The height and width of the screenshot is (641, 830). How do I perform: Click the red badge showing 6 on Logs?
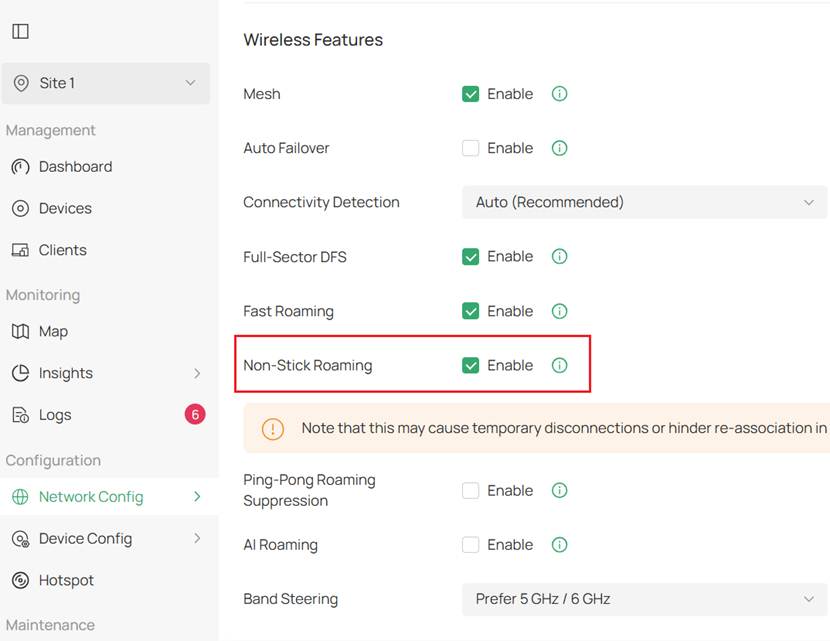[195, 414]
